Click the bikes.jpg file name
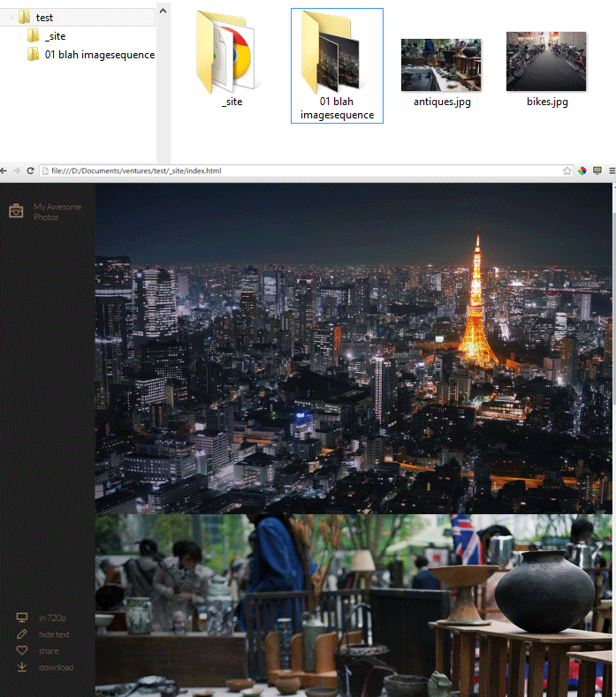Viewport: 616px width, 697px height. pos(547,102)
